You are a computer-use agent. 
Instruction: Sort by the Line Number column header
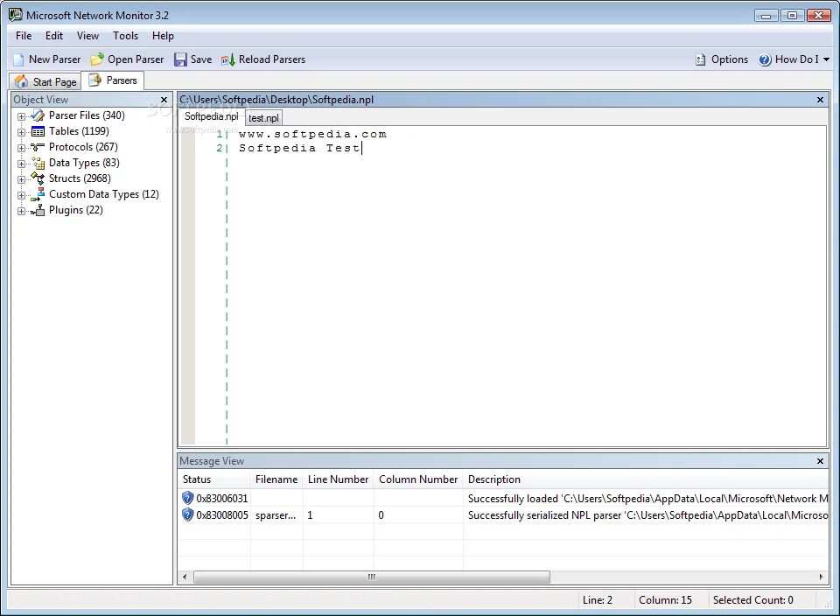(x=338, y=479)
